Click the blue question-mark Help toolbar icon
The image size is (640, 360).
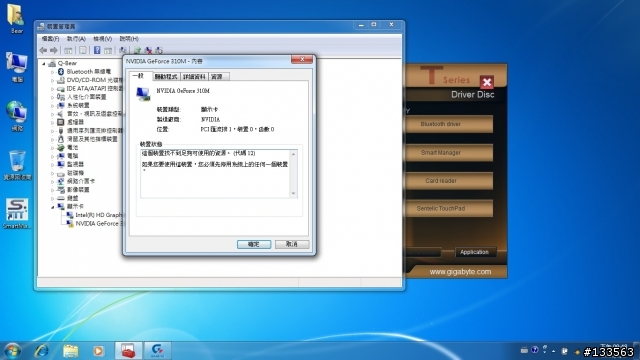tap(97, 50)
